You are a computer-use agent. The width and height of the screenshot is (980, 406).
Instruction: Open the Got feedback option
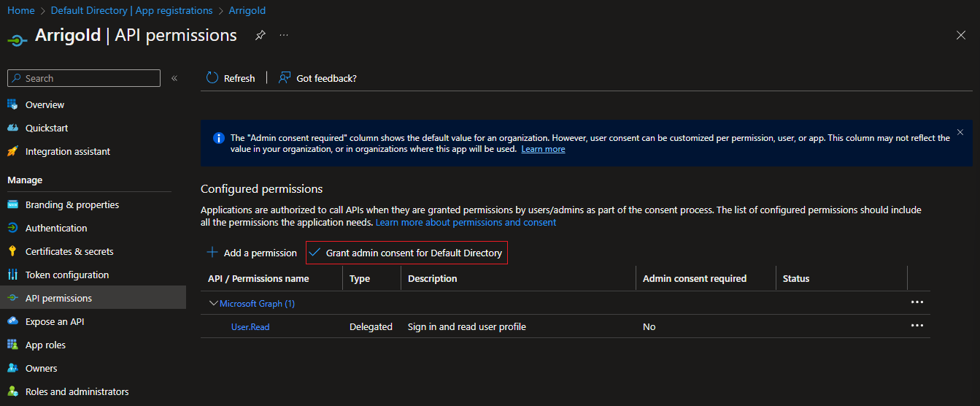coord(317,77)
